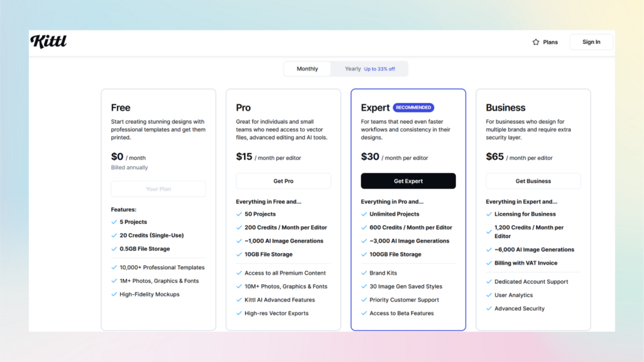This screenshot has height=362, width=644.
Task: Click 'Access to all Premium Content'
Action: (285, 273)
